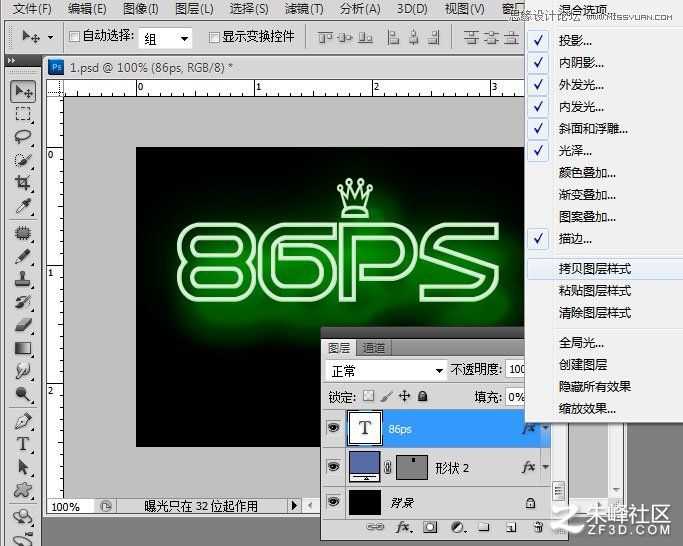Select the Spot Healing Brush tool
Image resolution: width=683 pixels, height=546 pixels.
[23, 234]
